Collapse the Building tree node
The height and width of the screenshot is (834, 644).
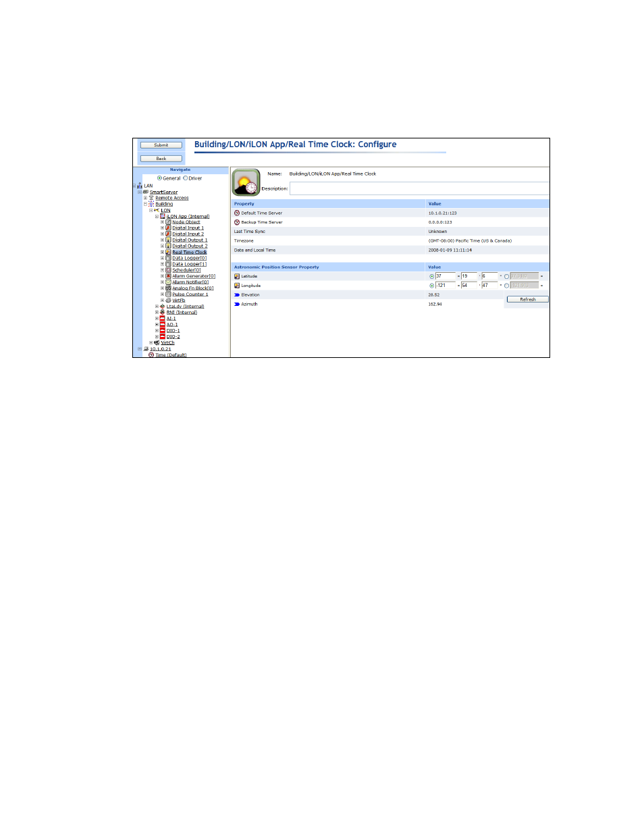point(145,204)
